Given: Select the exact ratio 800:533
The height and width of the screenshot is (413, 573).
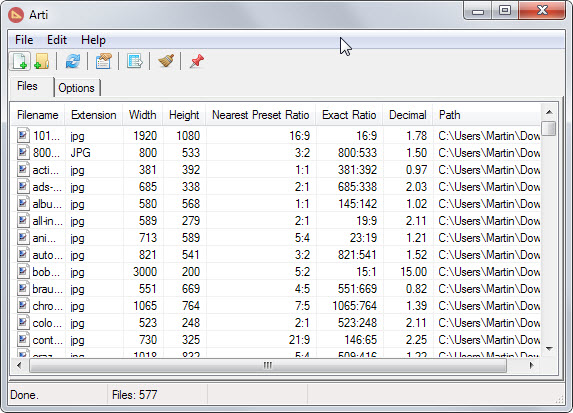Looking at the screenshot, I should (357, 153).
